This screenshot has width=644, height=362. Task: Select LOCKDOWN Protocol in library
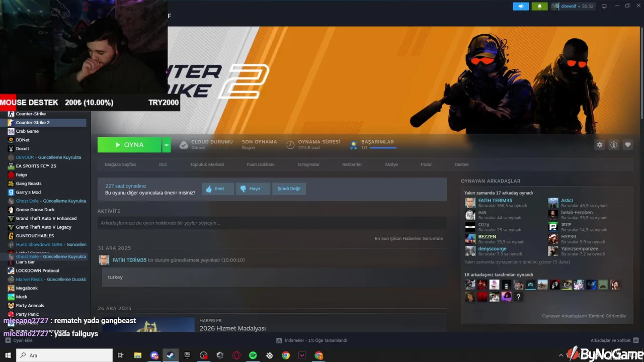[37, 271]
